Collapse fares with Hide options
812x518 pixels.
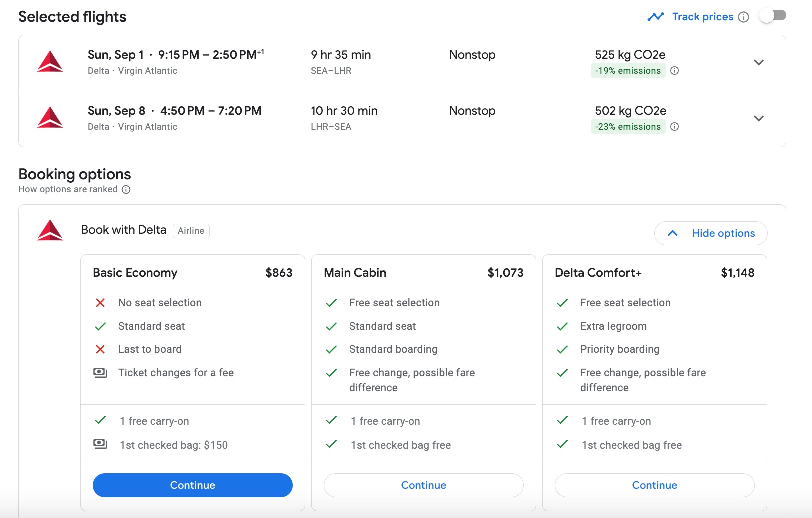tap(711, 233)
